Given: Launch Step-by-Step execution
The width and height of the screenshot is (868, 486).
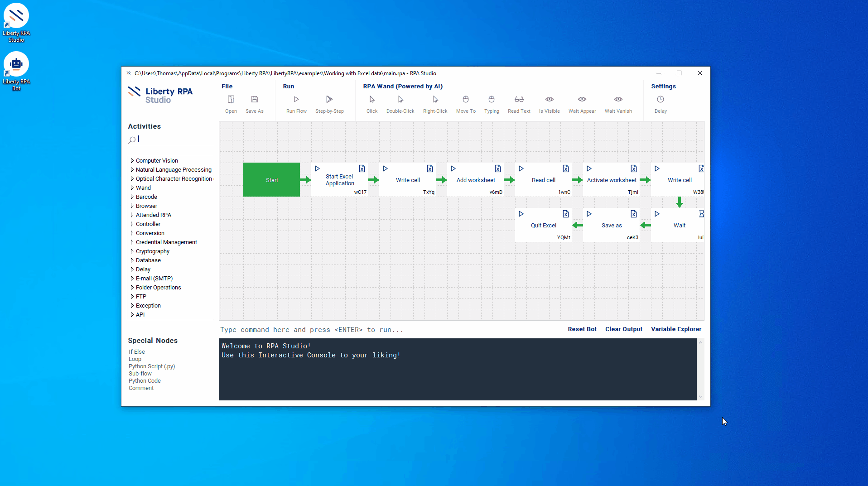Looking at the screenshot, I should pyautogui.click(x=329, y=100).
